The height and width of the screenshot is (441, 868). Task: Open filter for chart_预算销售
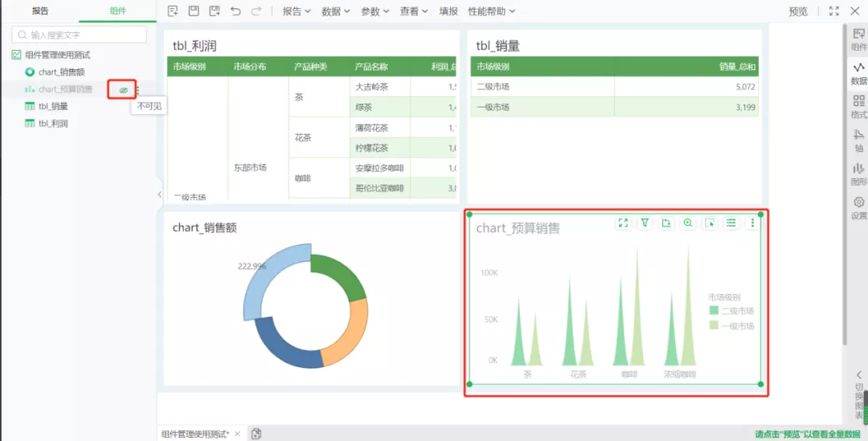pos(645,223)
